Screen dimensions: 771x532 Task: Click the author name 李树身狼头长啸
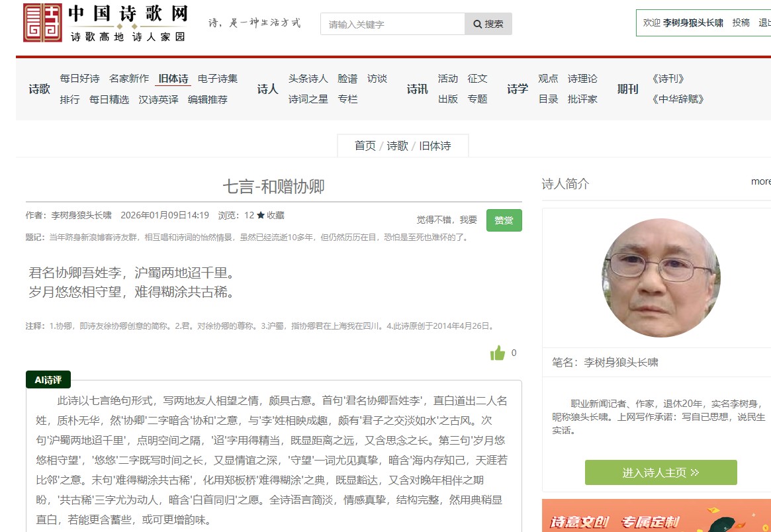81,215
